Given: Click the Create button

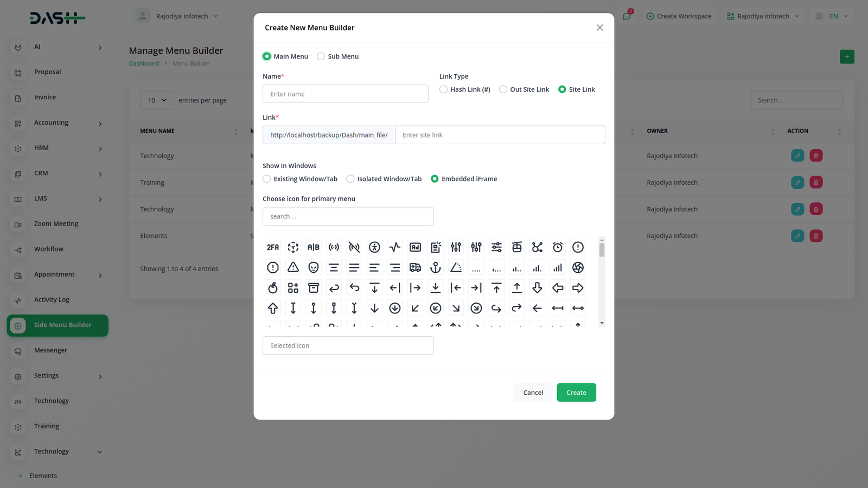Looking at the screenshot, I should 576,393.
